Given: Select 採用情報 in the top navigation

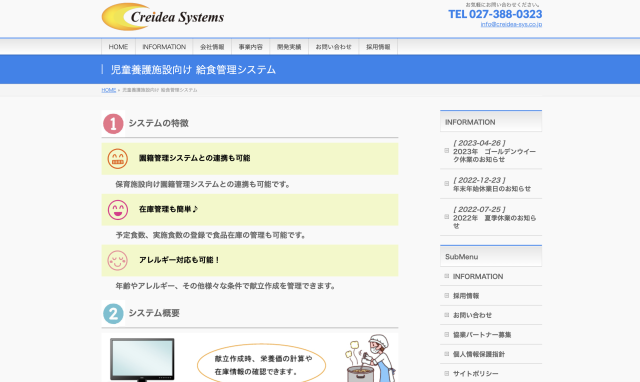Looking at the screenshot, I should 378,47.
